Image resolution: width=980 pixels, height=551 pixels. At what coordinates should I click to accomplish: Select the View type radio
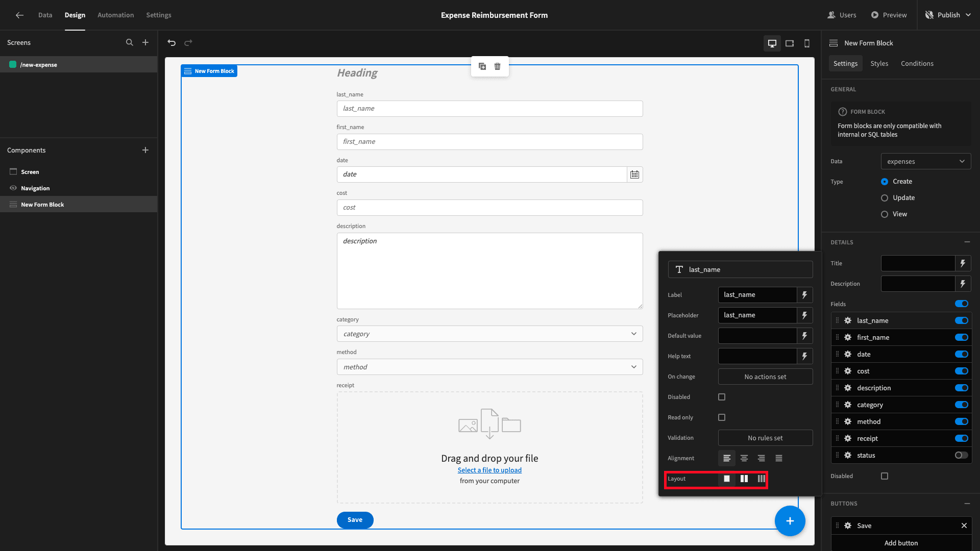(885, 214)
